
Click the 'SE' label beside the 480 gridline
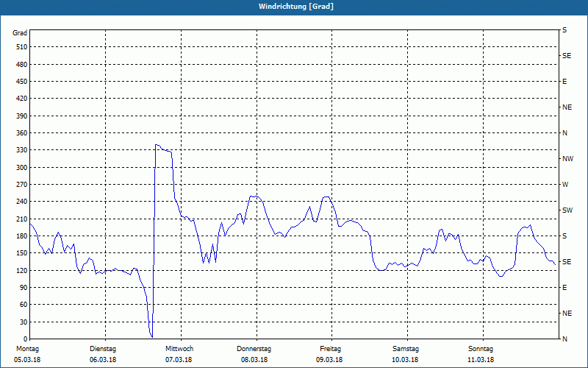[567, 56]
